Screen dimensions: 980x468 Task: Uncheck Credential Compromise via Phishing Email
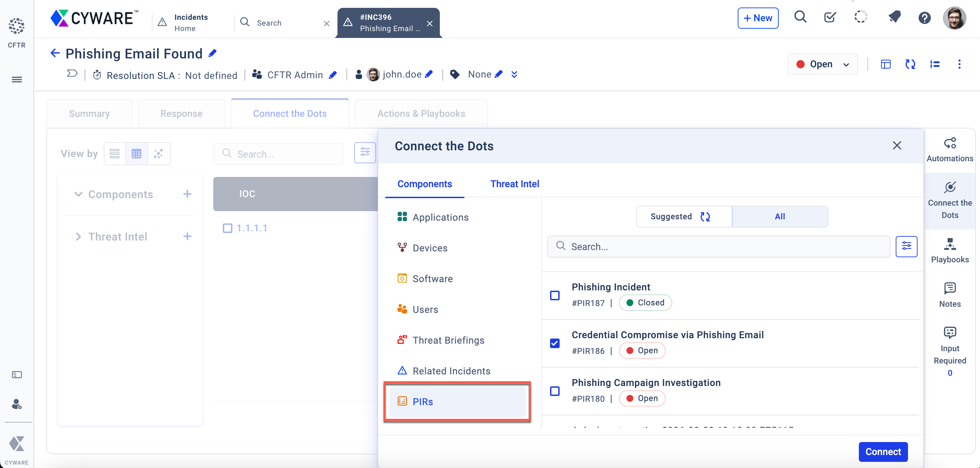point(554,343)
